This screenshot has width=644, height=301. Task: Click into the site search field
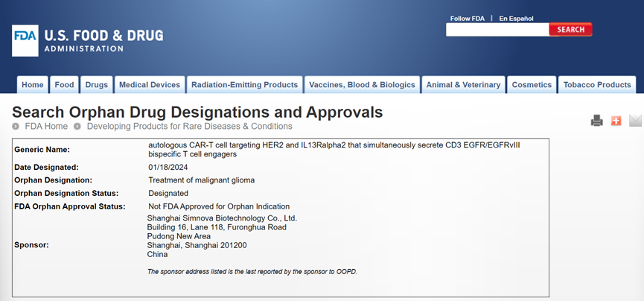[x=497, y=30]
